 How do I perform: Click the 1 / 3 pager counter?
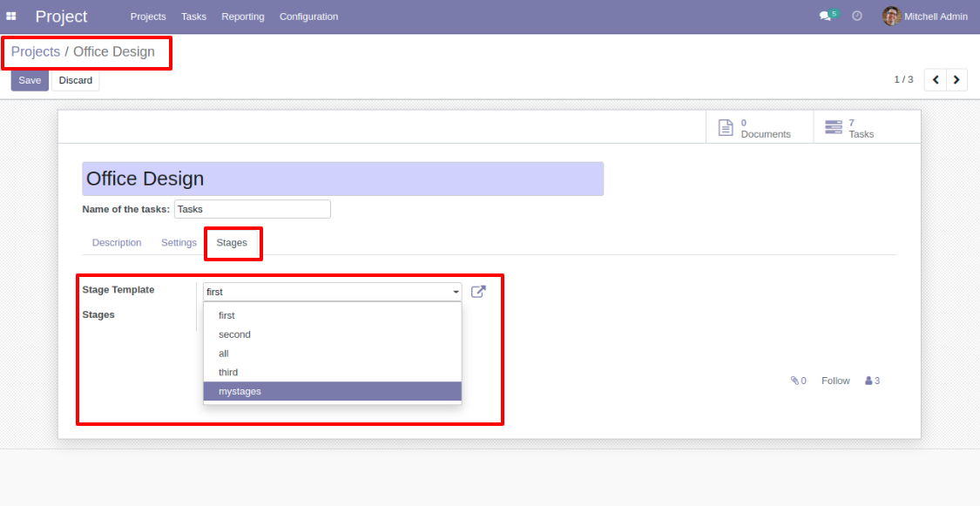[903, 79]
